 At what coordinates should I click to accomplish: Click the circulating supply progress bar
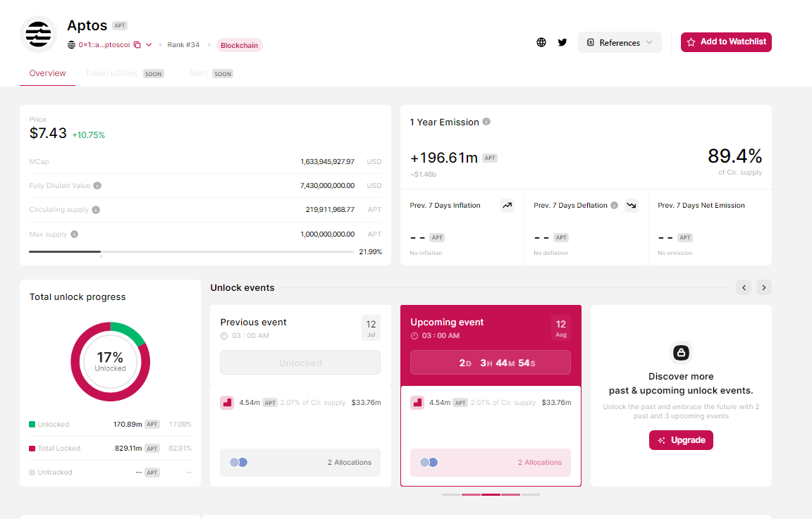pos(191,251)
